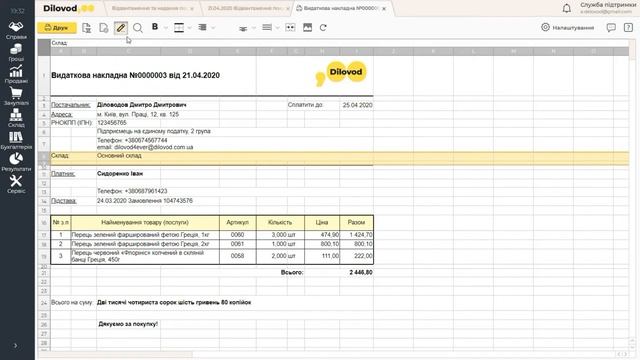
Task: Switch to the first blurred document tab
Action: coord(149,9)
